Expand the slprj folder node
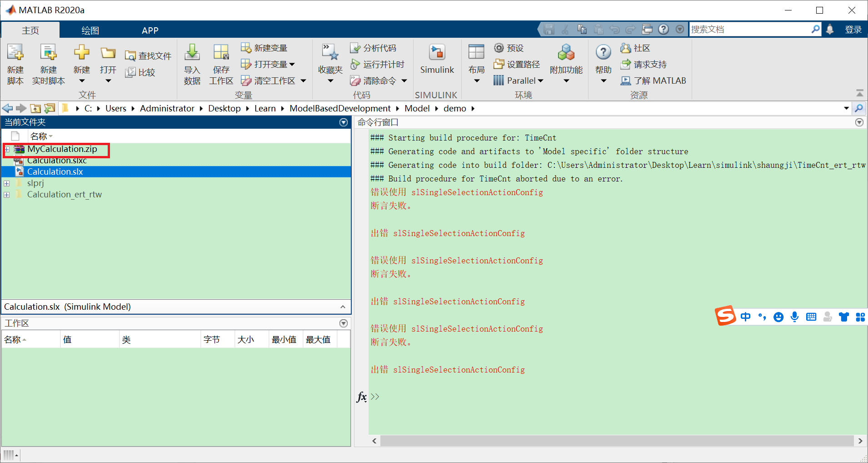Image resolution: width=868 pixels, height=463 pixels. point(7,183)
